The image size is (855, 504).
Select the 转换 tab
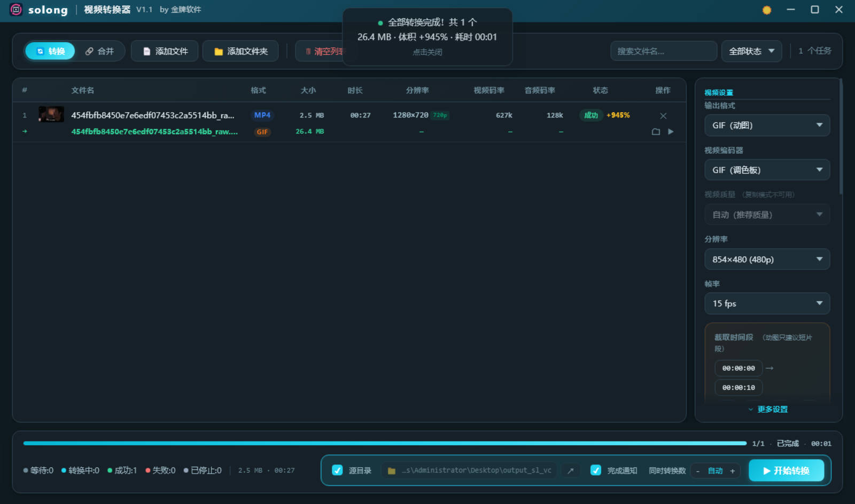49,51
